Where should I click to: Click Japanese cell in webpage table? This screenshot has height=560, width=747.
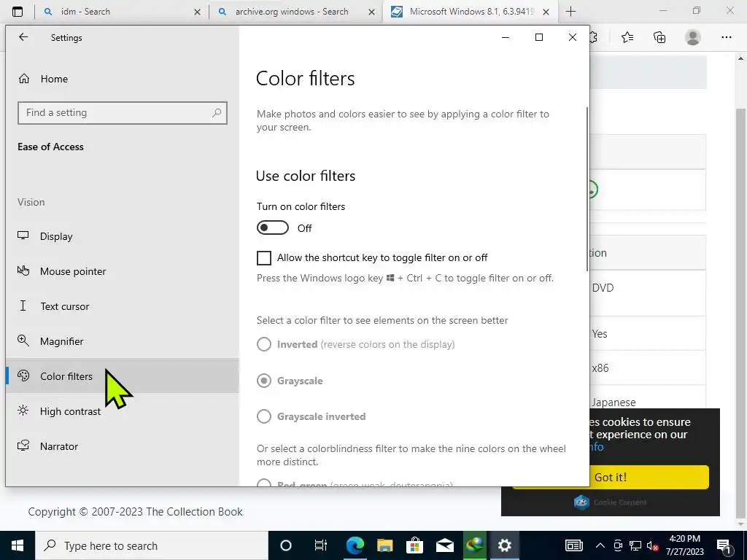click(x=614, y=402)
